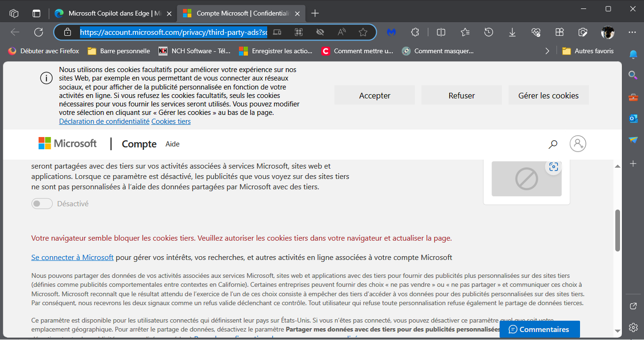Open the Aide menu item
Viewport: 644px width, 340px height.
click(173, 144)
